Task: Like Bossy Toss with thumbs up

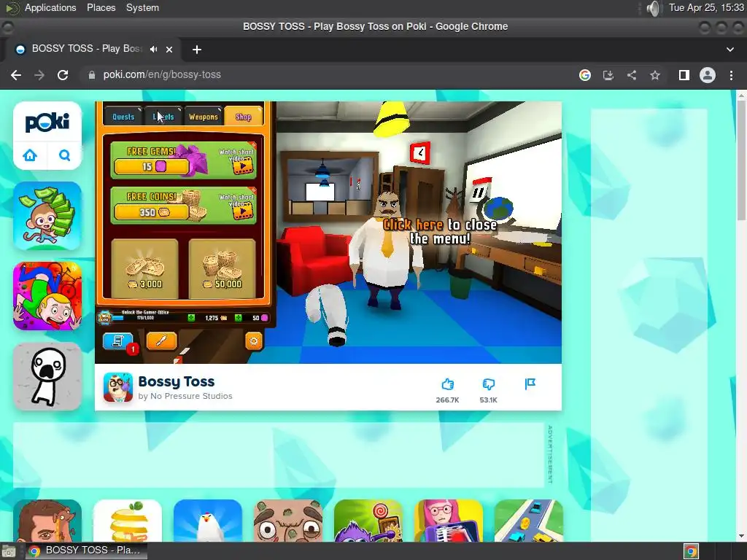Action: click(x=447, y=384)
